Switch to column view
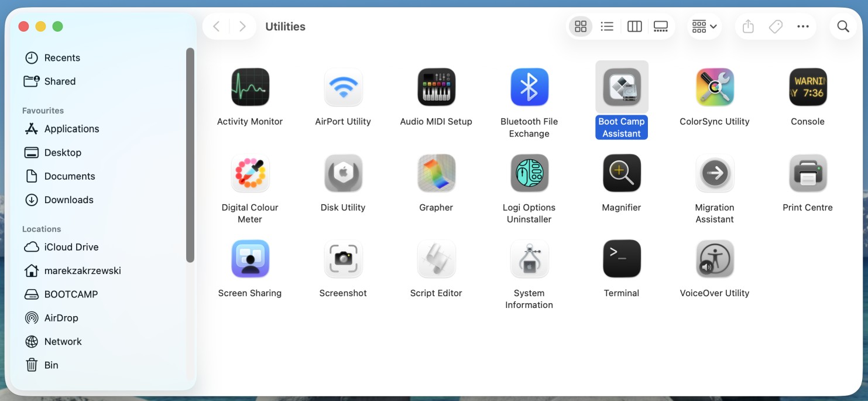Image resolution: width=868 pixels, height=401 pixels. point(634,26)
